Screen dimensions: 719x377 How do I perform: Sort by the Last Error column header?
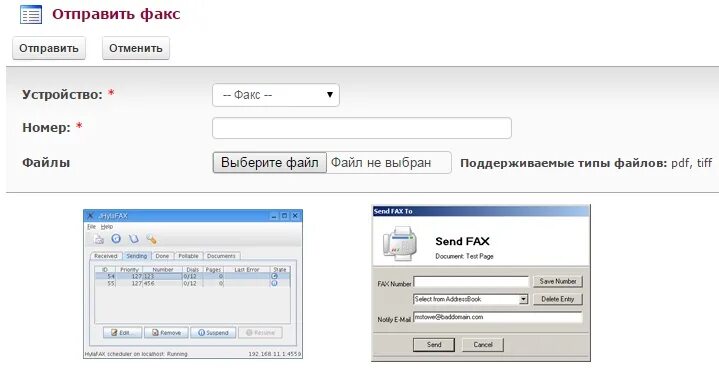247,270
